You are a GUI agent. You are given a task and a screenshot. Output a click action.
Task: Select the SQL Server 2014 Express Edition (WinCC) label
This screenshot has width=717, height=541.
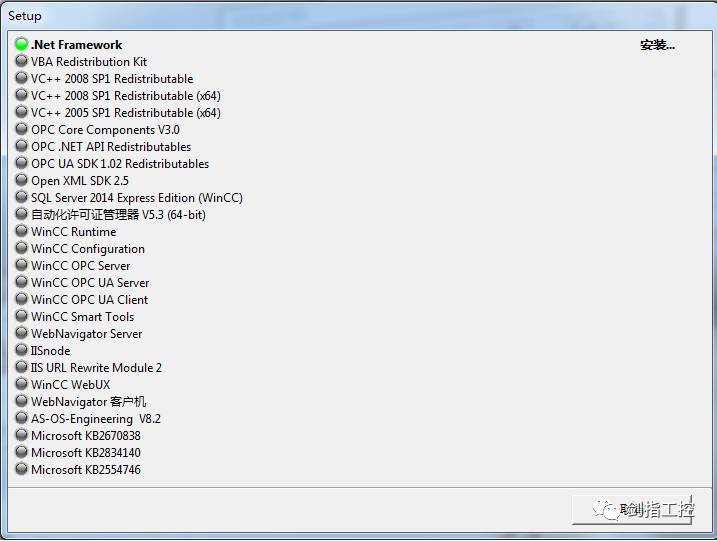[x=137, y=198]
